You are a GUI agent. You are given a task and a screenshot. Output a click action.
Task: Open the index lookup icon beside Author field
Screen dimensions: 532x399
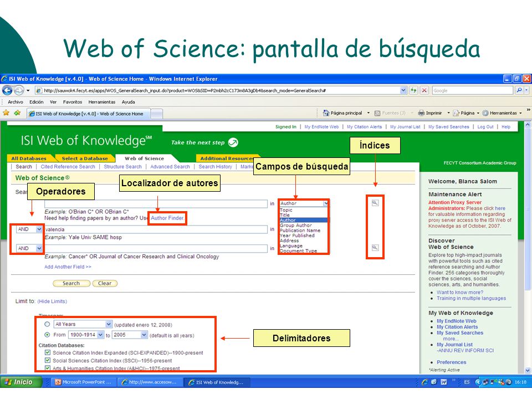(375, 203)
